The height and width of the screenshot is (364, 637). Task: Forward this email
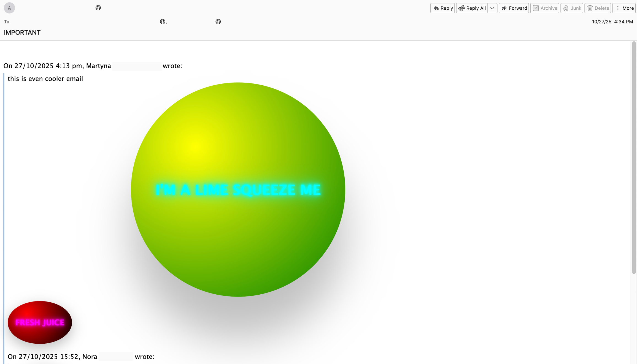(514, 8)
